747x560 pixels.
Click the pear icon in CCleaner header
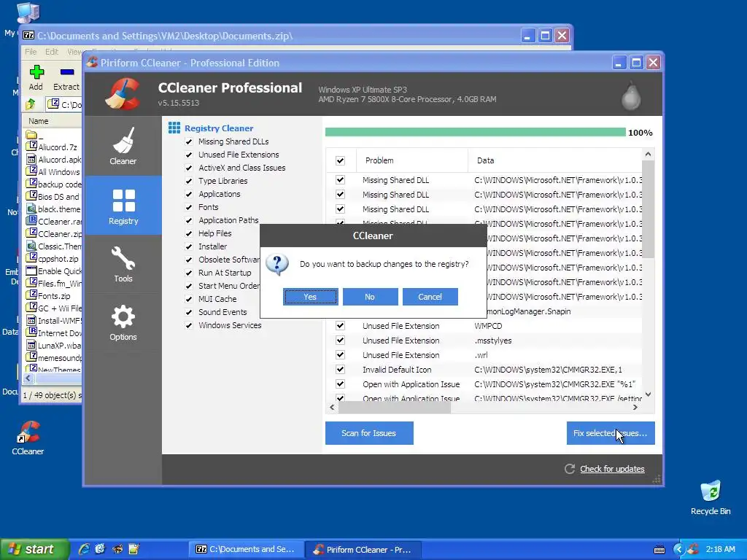[x=631, y=96]
